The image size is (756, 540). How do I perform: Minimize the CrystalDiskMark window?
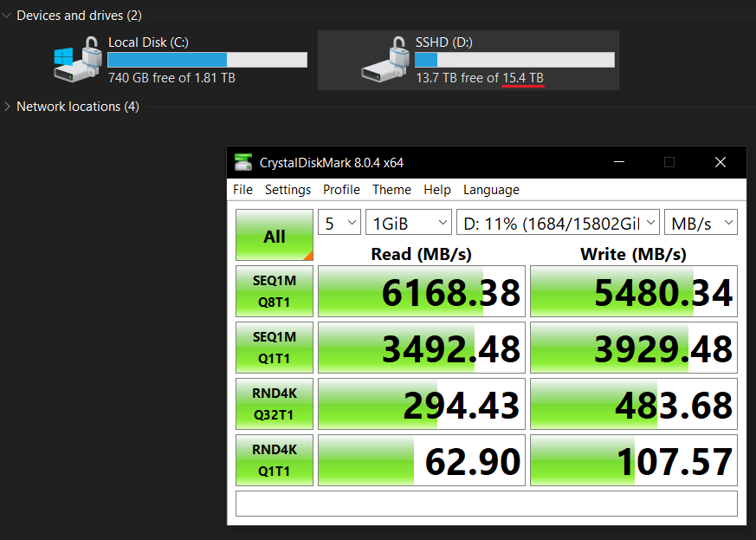tap(619, 162)
